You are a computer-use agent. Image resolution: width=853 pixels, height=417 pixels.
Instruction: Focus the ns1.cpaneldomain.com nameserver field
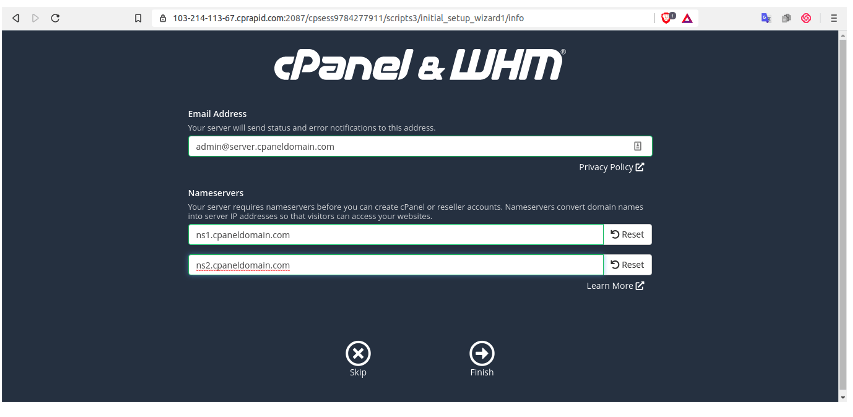click(x=396, y=235)
